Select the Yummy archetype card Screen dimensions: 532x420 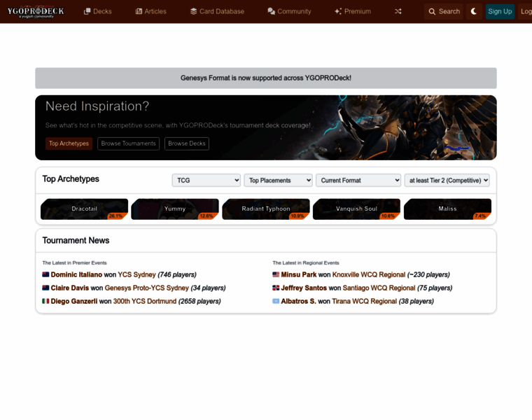(175, 209)
